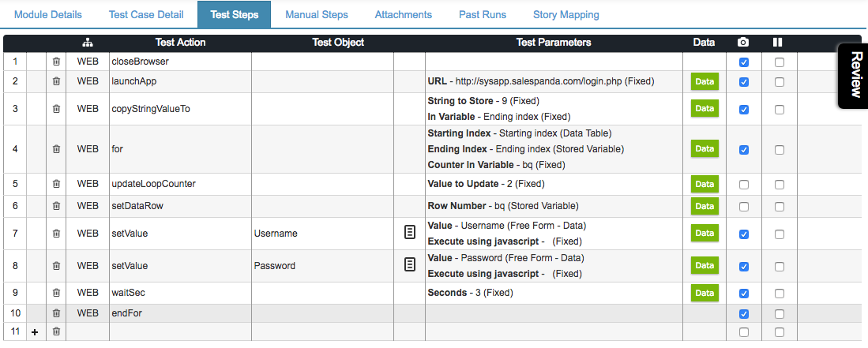868x348 pixels.
Task: Click the Data button for launchApp step
Action: click(705, 81)
